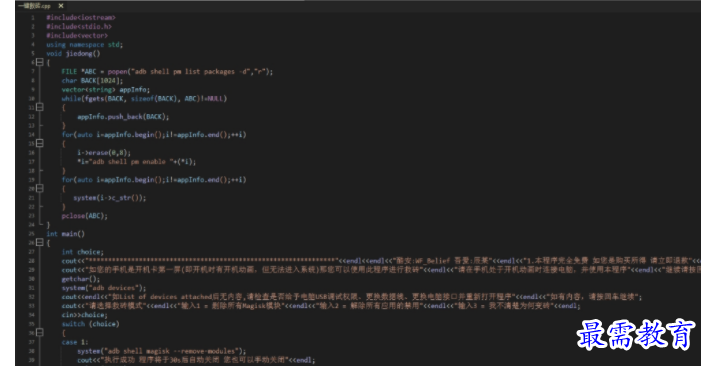This screenshot has height=366, width=701.
Task: Click the getchar(); line
Action: pos(81,278)
